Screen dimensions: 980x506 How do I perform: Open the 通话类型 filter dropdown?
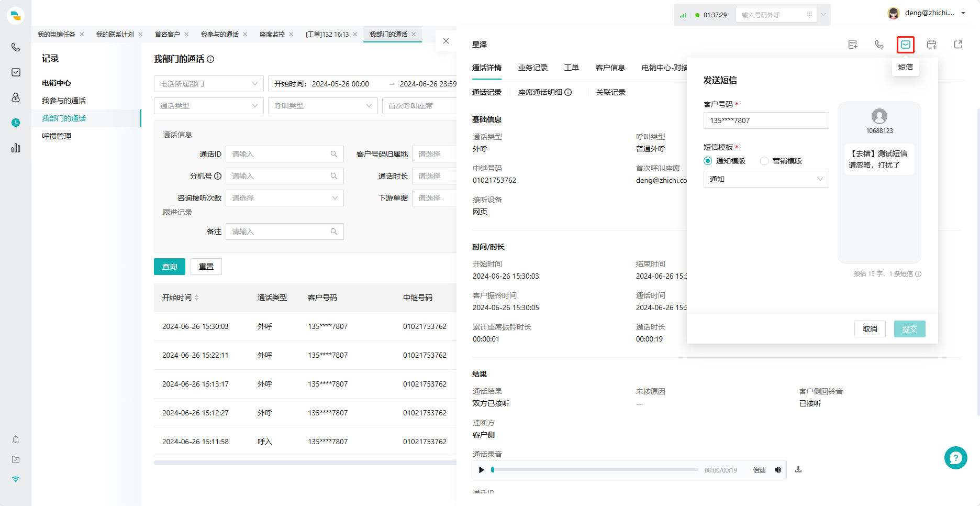pos(209,106)
